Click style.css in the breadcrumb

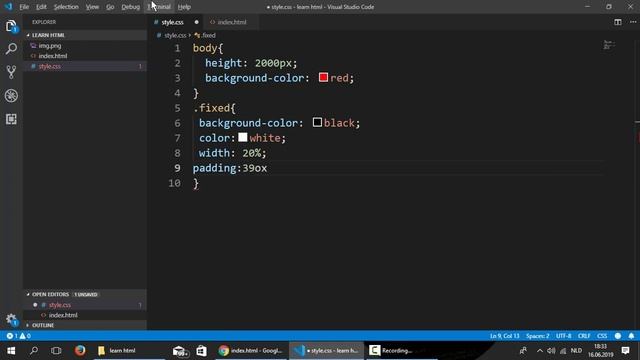175,36
